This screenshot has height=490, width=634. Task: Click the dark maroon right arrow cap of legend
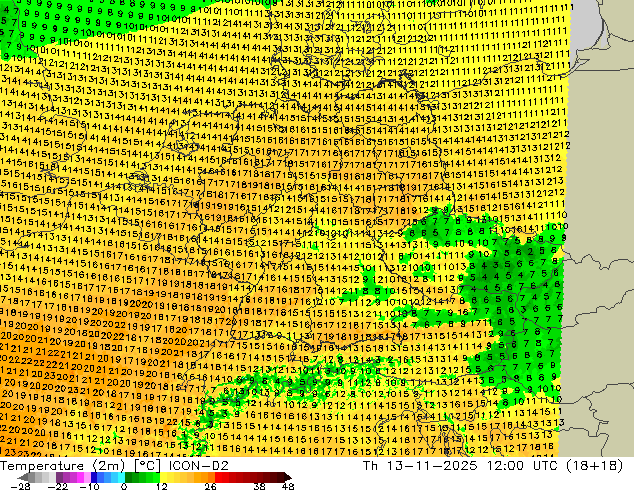(x=287, y=477)
